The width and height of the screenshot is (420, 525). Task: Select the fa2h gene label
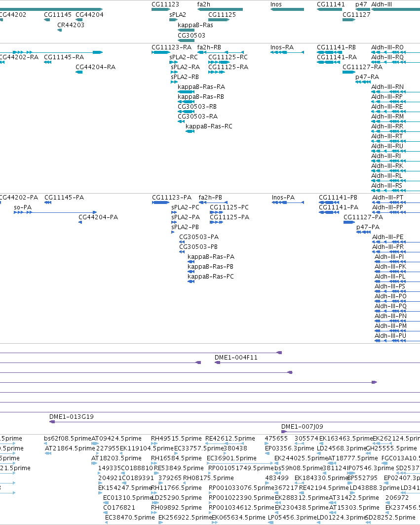(203, 4)
